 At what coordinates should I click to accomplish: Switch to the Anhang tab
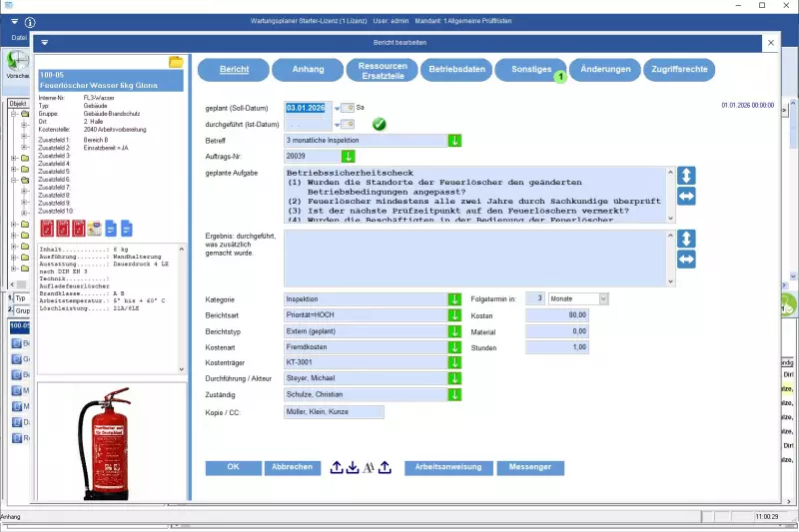(310, 69)
